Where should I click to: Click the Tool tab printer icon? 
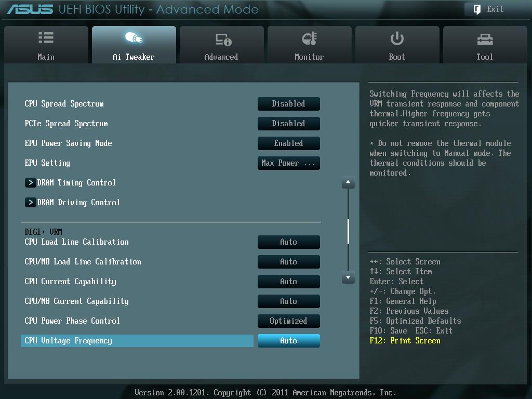[485, 39]
